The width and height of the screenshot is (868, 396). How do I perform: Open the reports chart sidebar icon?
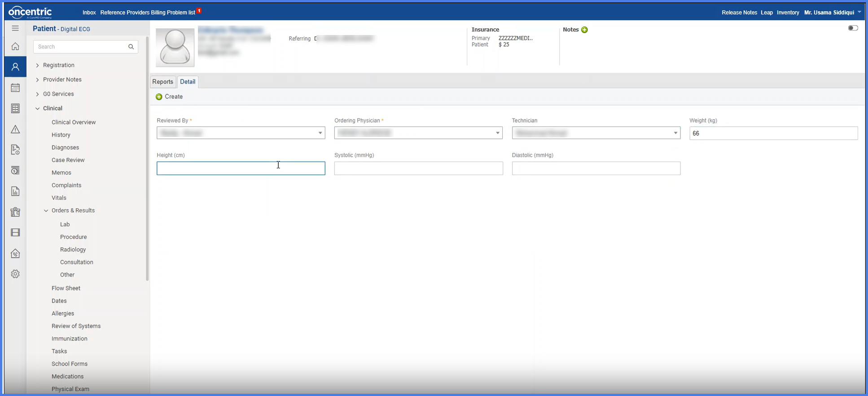click(x=15, y=191)
